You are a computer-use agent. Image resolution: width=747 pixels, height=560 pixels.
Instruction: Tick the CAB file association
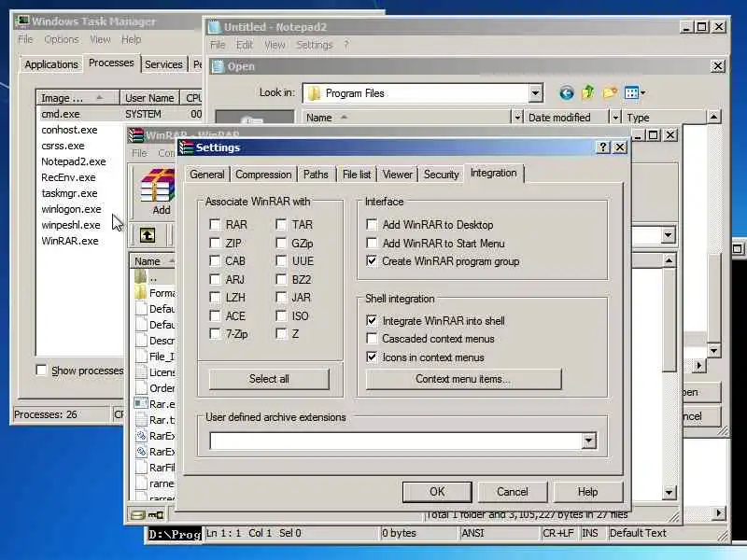point(215,261)
